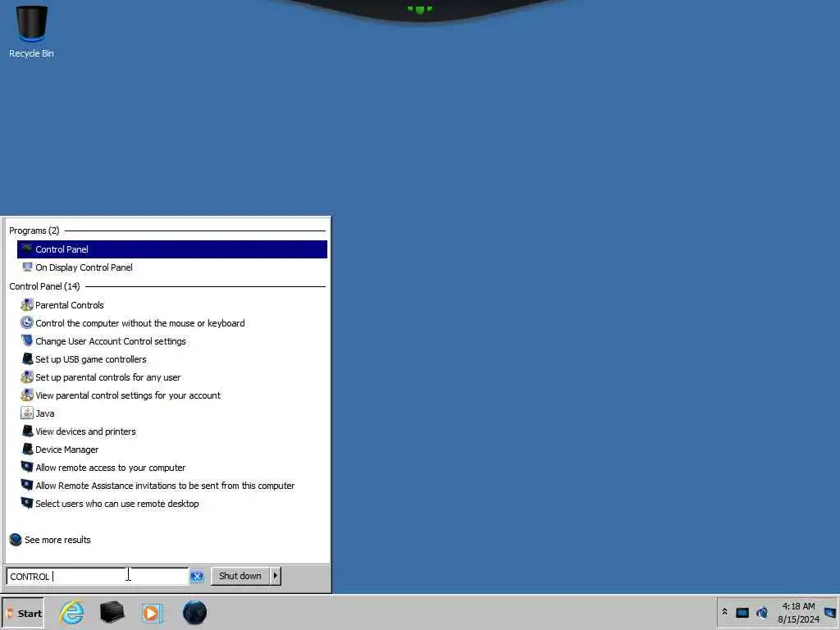
Task: Click the USB game controllers icon
Action: (x=27, y=358)
